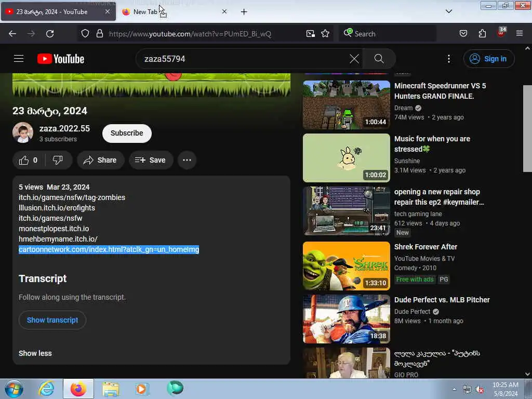Click the site security padlock icon

(99, 34)
